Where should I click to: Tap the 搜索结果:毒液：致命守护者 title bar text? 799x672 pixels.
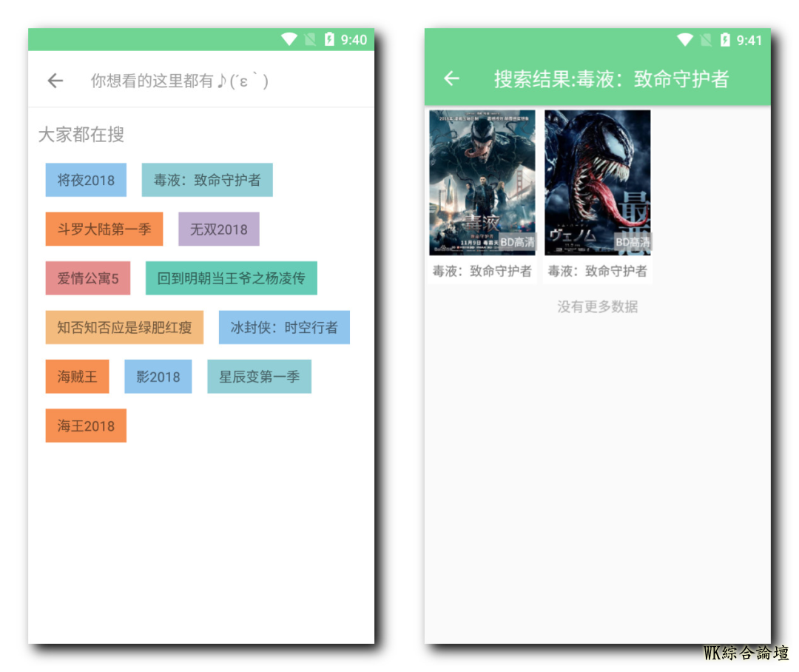tap(612, 79)
